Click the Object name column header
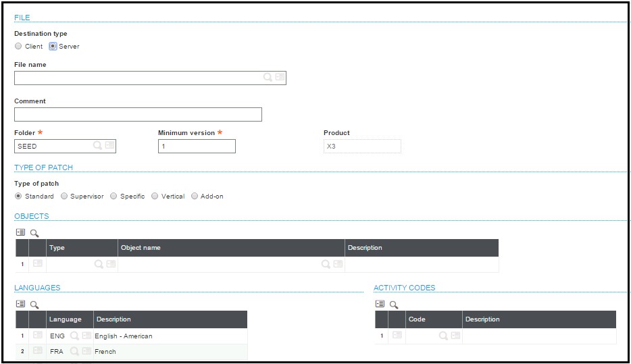 231,248
